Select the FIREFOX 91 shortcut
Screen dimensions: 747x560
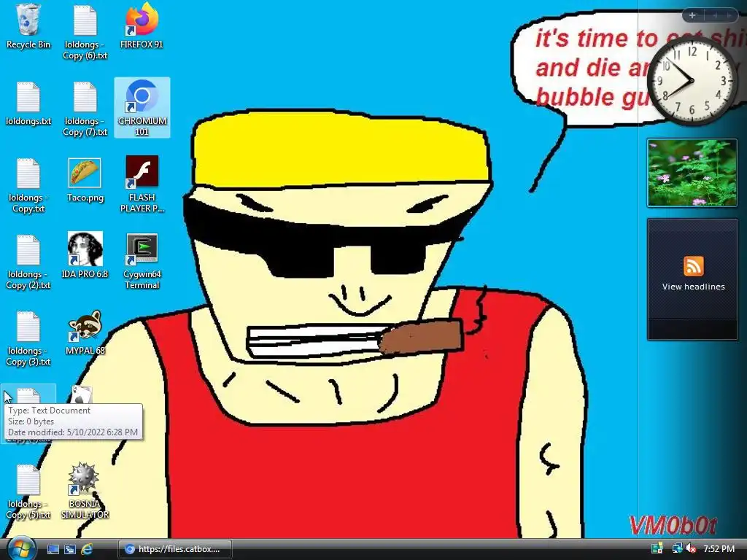coord(142,26)
